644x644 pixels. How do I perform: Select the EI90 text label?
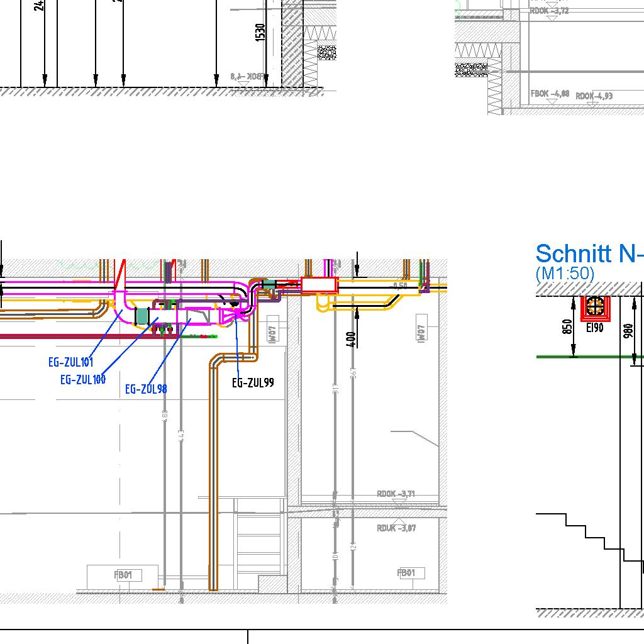(x=594, y=328)
